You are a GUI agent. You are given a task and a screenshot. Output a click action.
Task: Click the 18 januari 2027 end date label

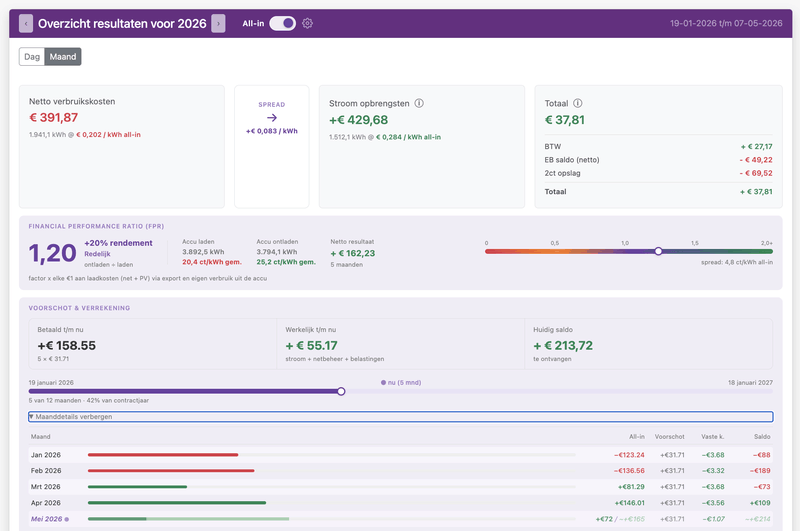750,383
